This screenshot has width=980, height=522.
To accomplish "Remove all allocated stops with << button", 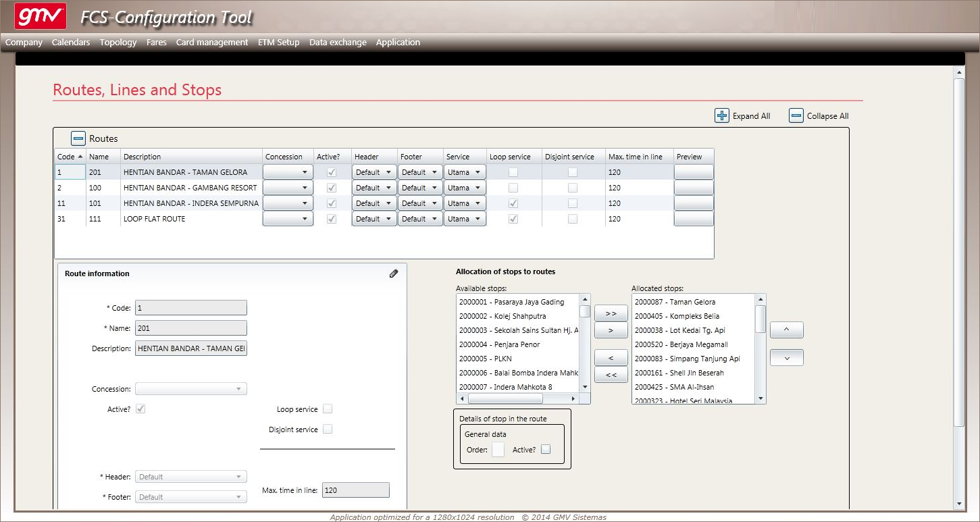I will (x=611, y=374).
